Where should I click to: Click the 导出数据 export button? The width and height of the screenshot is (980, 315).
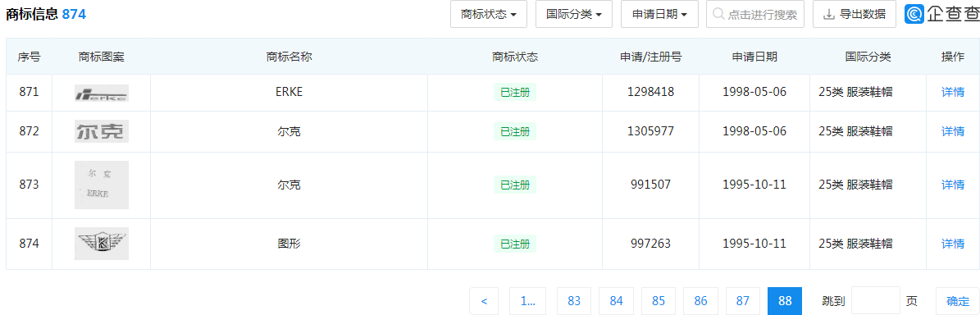pyautogui.click(x=855, y=15)
